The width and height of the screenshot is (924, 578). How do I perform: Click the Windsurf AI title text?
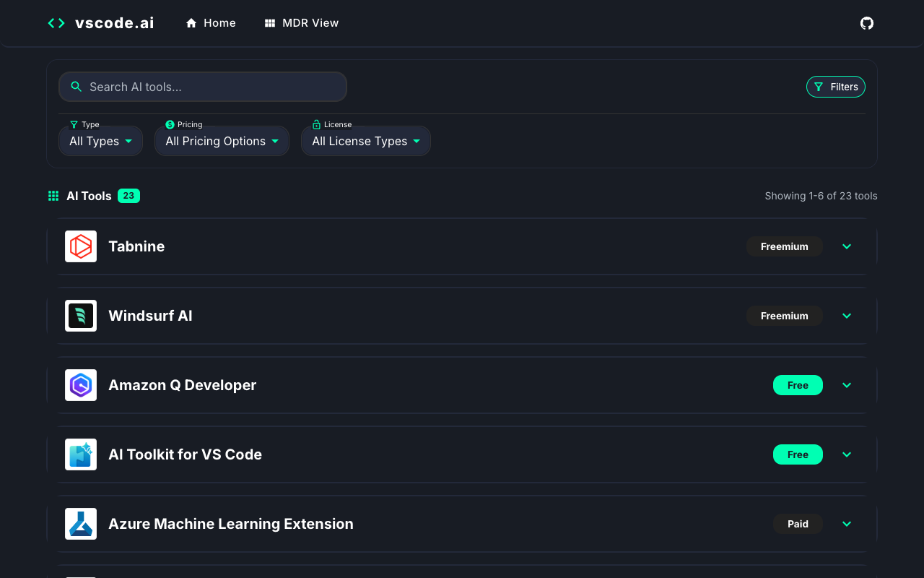point(150,316)
